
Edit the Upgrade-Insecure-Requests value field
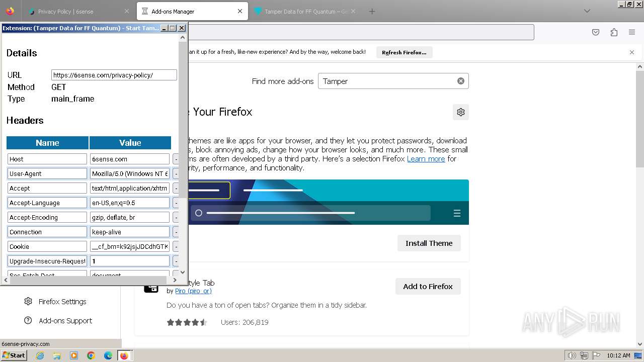(x=130, y=261)
